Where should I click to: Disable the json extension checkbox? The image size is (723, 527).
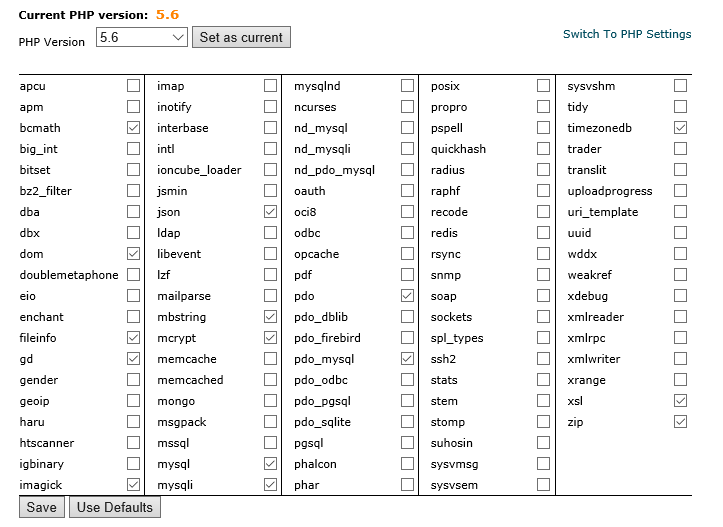point(270,212)
